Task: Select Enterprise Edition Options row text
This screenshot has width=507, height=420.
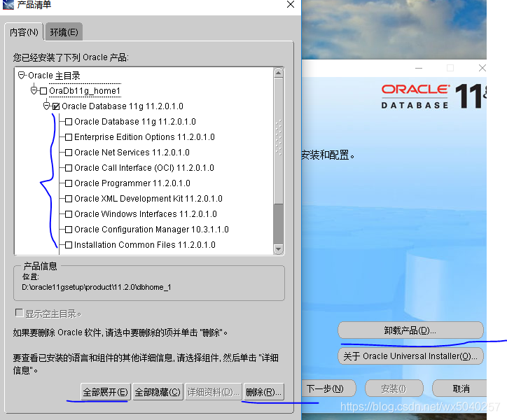Action: (144, 136)
